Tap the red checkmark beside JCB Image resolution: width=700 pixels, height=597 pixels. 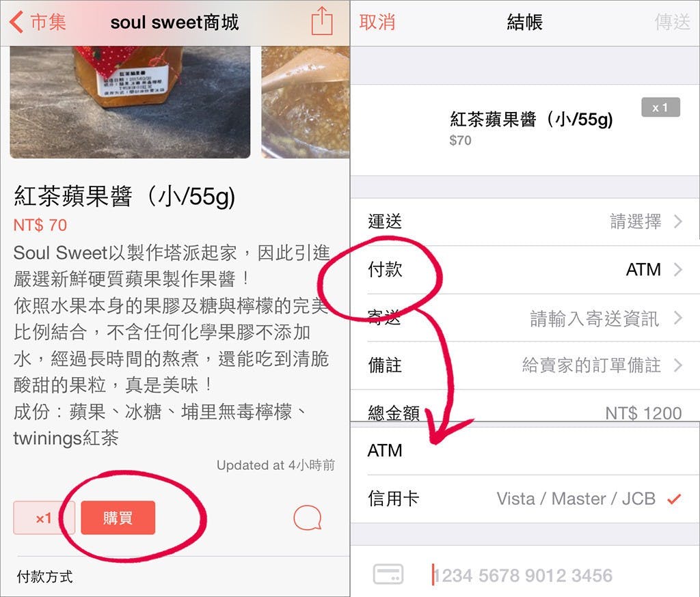point(674,499)
